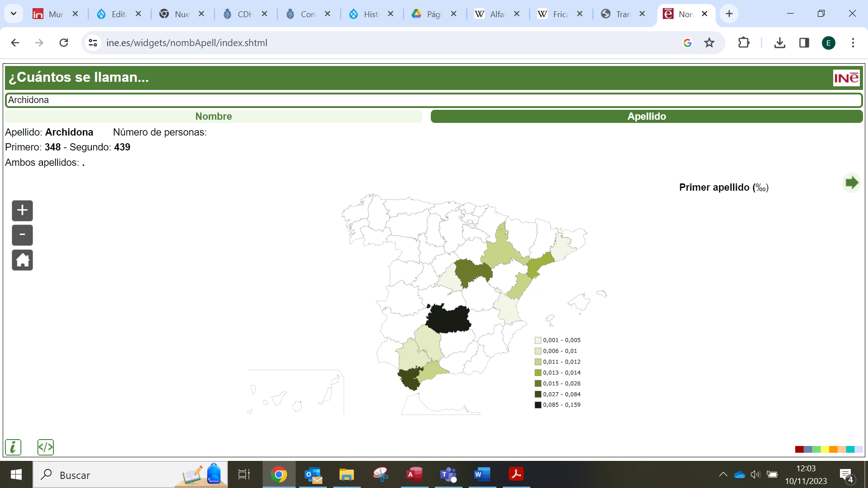Open the Chrome extensions puzzle icon

point(744,43)
